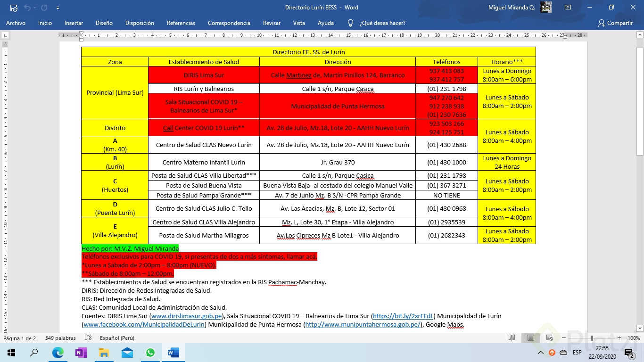The height and width of the screenshot is (362, 644).
Task: Click the proofing check icon in status bar
Action: 88,338
